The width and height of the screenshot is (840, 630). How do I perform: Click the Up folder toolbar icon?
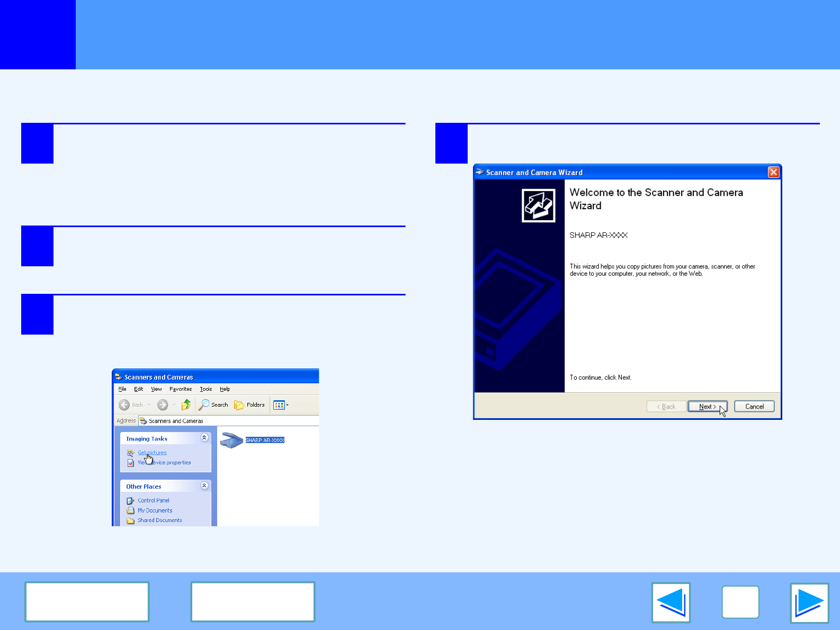[186, 405]
